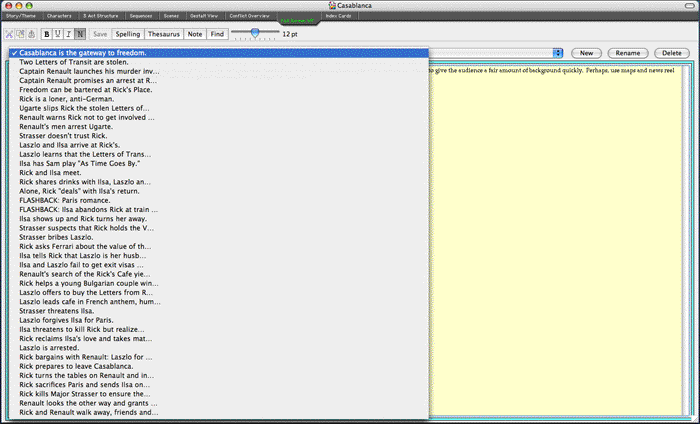Click the Normal text style button
The image size is (700, 424).
tap(80, 34)
